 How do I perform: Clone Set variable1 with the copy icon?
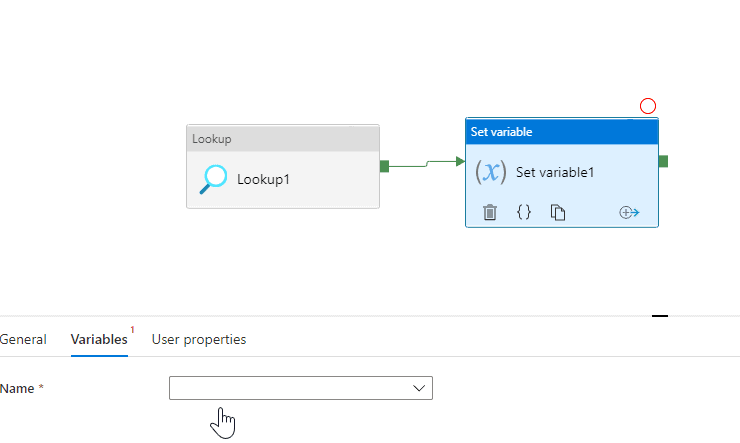(558, 212)
